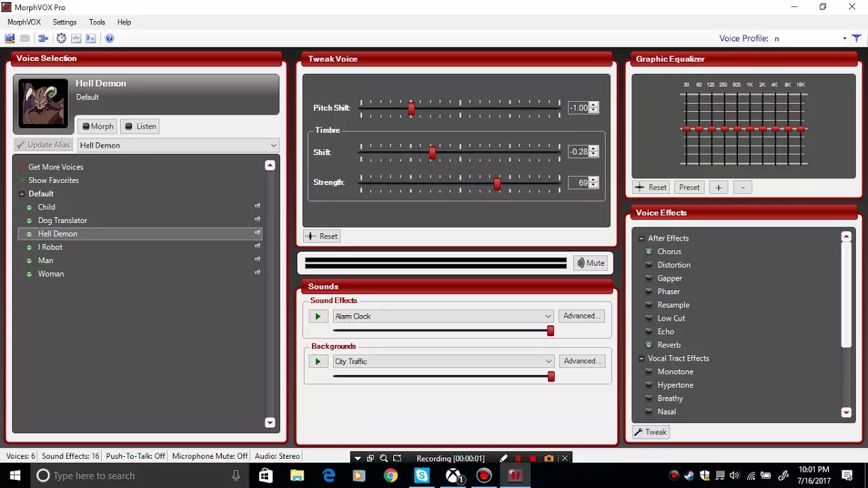Open Microsoft Edge from the taskbar

pyautogui.click(x=328, y=476)
